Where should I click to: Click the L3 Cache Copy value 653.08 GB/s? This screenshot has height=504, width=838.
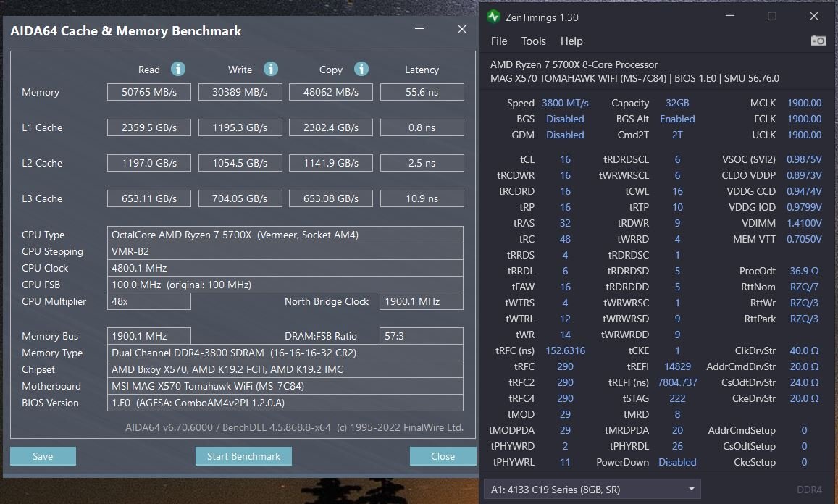click(x=331, y=198)
